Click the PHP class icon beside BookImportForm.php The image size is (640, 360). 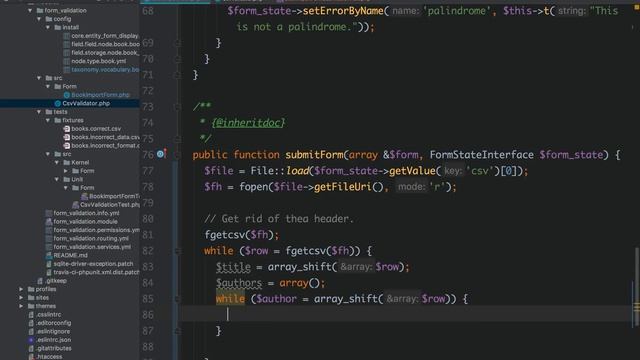[67, 95]
